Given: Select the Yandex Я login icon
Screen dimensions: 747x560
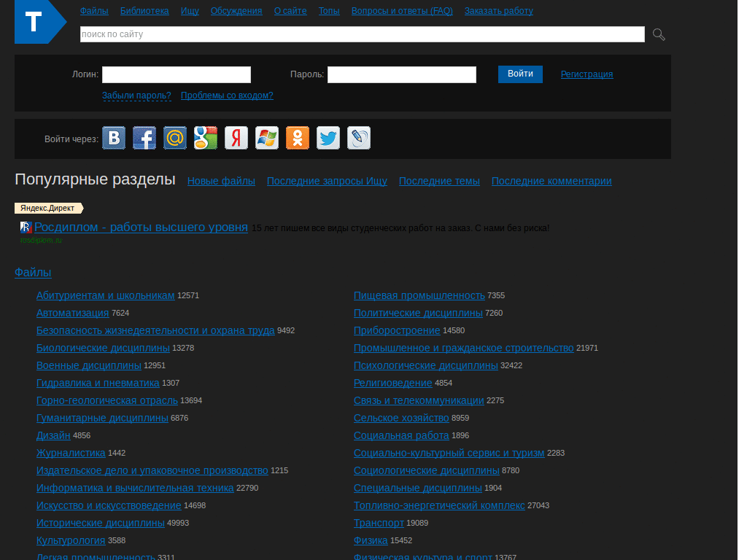Looking at the screenshot, I should pos(236,138).
